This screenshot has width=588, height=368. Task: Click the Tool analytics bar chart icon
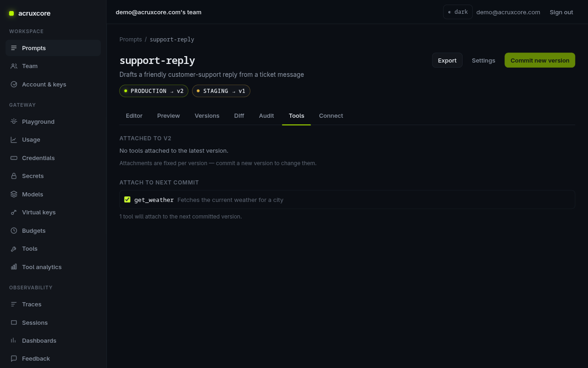click(14, 267)
